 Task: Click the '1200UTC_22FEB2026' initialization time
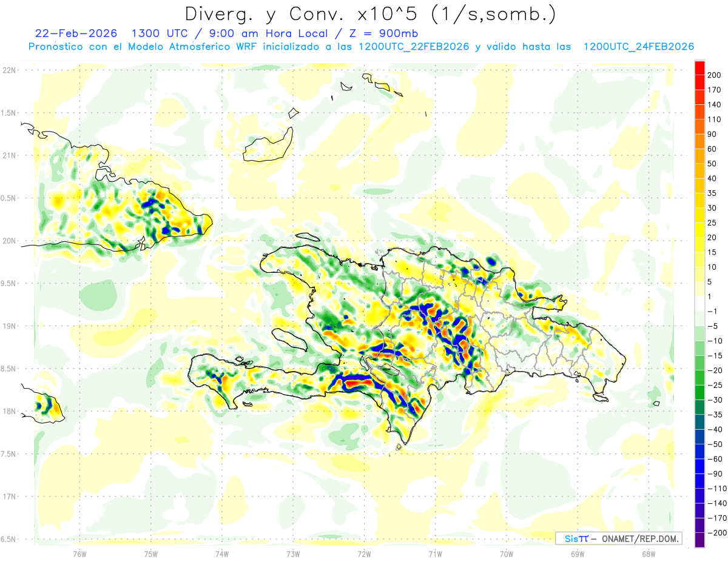(414, 47)
